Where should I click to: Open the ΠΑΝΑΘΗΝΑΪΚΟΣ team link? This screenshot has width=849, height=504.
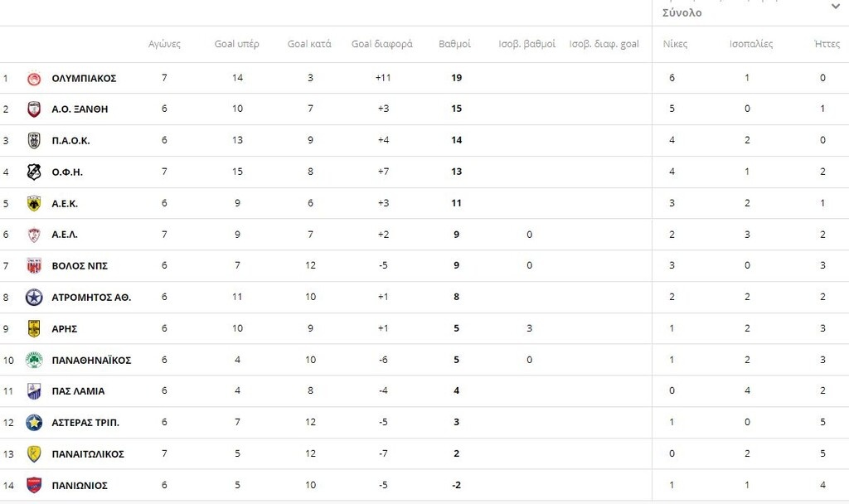coord(91,361)
